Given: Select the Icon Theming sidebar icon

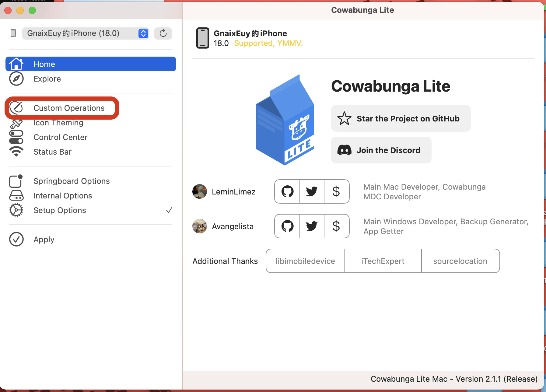Looking at the screenshot, I should pos(16,123).
